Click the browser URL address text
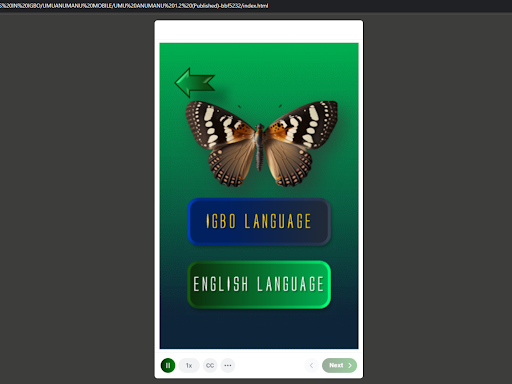This screenshot has height=384, width=512. click(134, 6)
